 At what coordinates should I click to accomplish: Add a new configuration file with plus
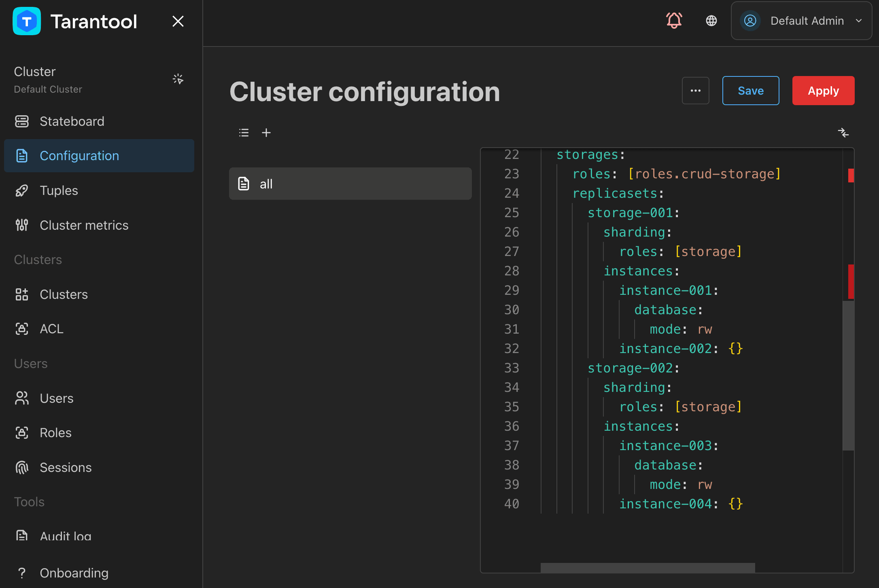coord(266,133)
